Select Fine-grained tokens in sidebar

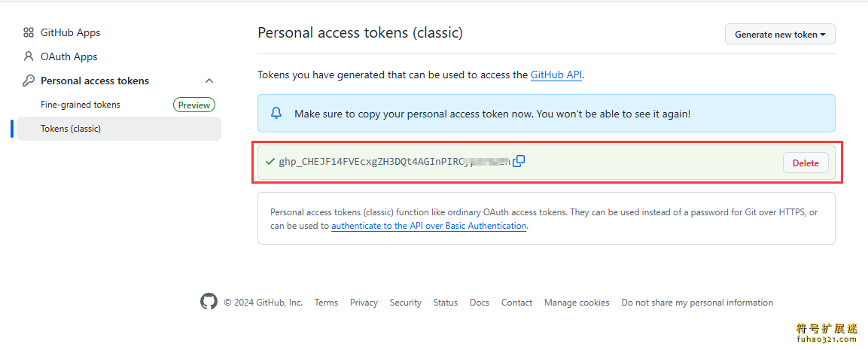[81, 105]
